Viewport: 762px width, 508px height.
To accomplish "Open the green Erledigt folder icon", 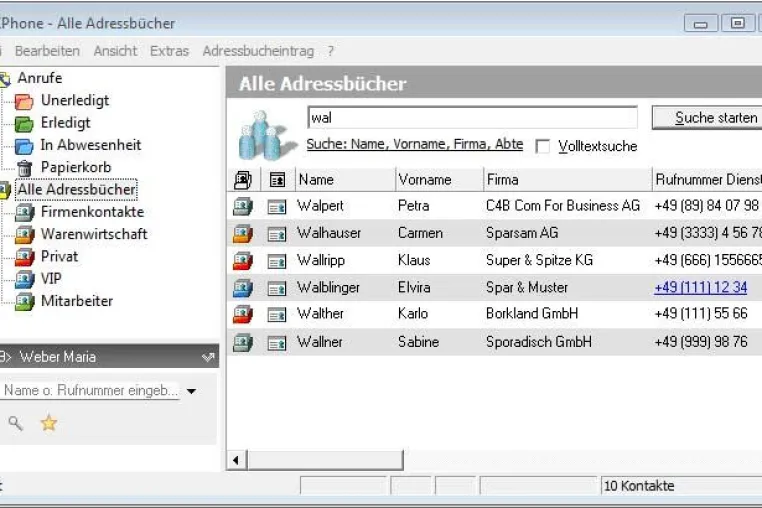I will pos(24,123).
